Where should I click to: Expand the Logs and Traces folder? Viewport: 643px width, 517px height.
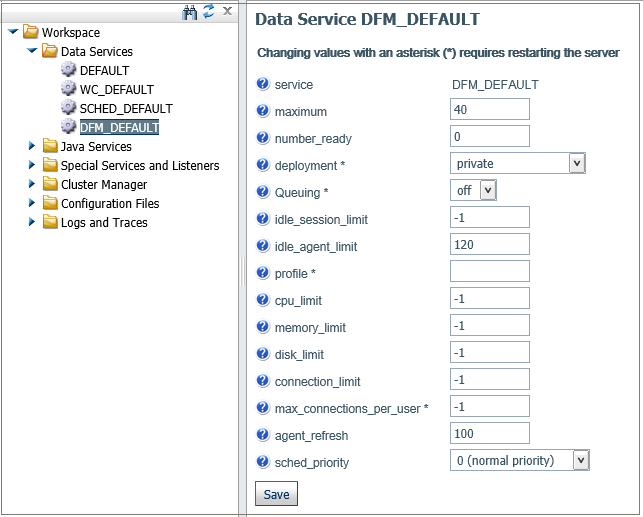click(32, 222)
